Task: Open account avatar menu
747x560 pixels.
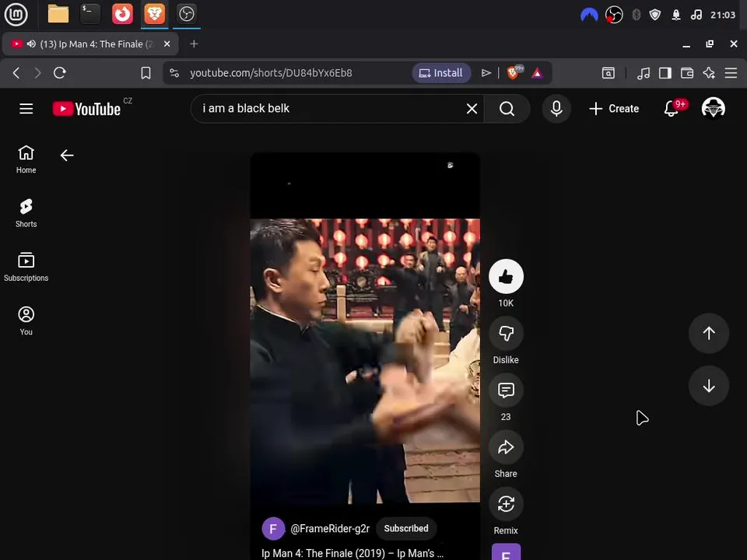Action: [714, 109]
